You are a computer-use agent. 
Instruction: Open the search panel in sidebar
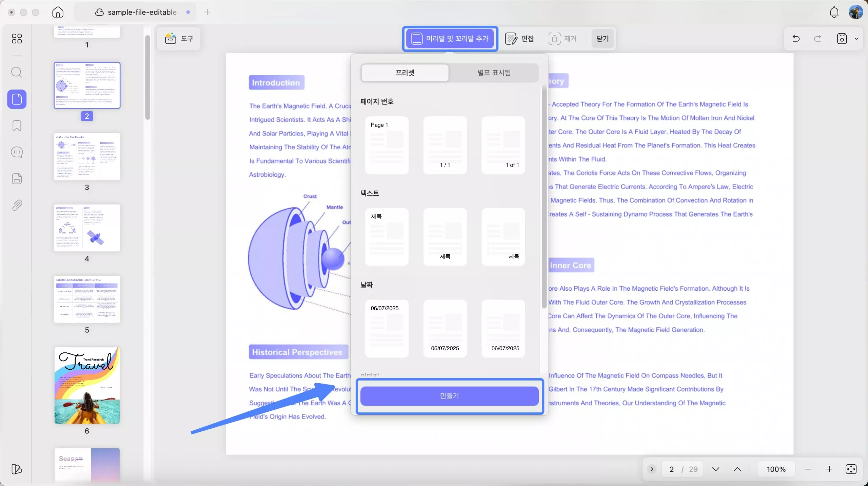click(x=17, y=72)
